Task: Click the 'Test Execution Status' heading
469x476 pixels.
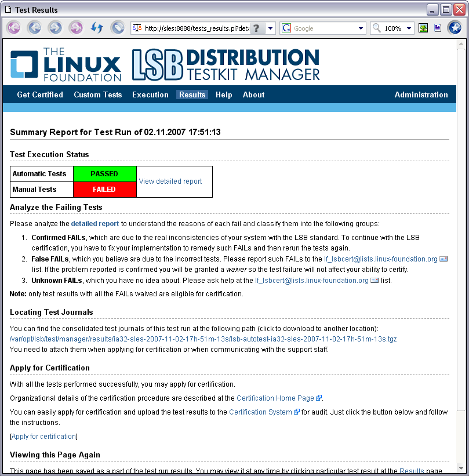Action: click(49, 154)
